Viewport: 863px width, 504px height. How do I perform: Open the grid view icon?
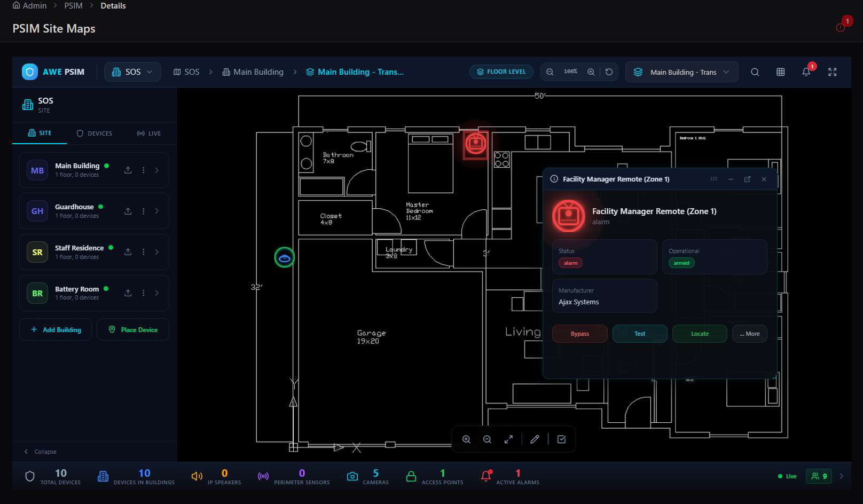tap(780, 72)
